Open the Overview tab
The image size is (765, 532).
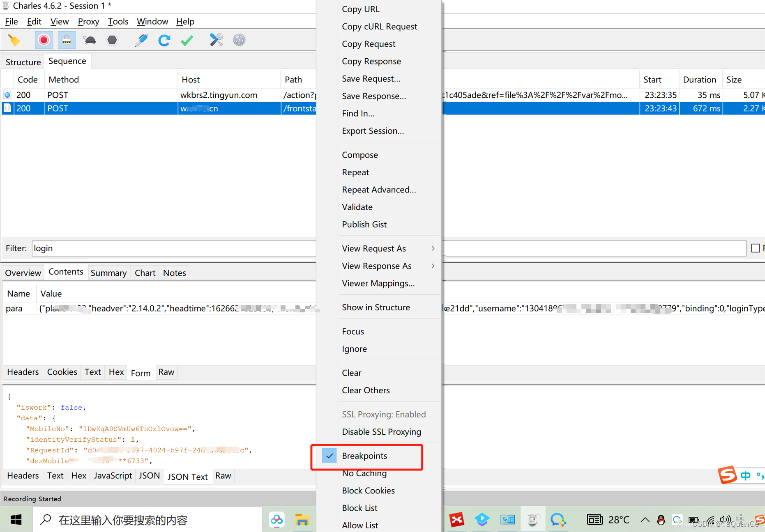(23, 273)
